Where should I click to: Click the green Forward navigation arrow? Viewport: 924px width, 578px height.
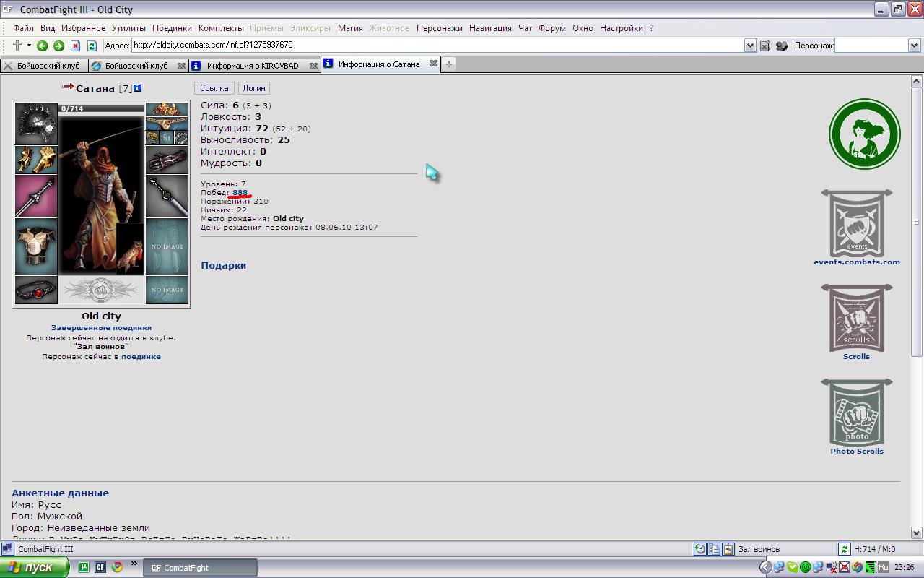[58, 46]
